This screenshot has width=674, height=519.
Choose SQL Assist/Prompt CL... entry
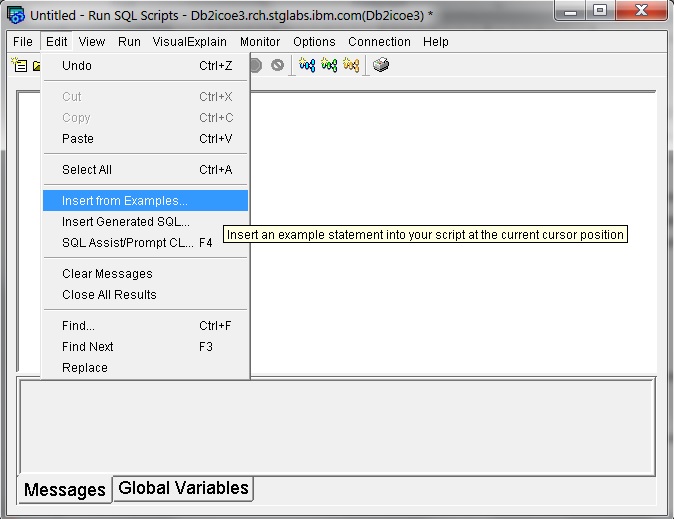pyautogui.click(x=145, y=243)
